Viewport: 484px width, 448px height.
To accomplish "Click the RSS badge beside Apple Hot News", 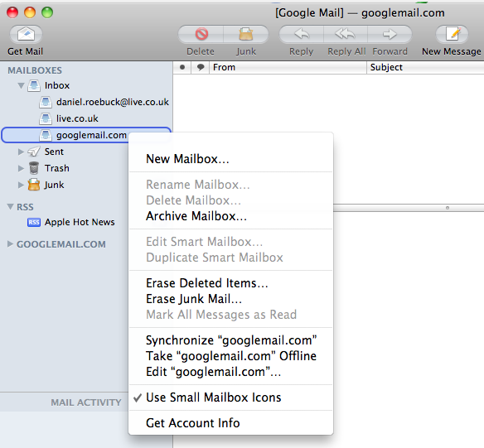I will pyautogui.click(x=34, y=222).
